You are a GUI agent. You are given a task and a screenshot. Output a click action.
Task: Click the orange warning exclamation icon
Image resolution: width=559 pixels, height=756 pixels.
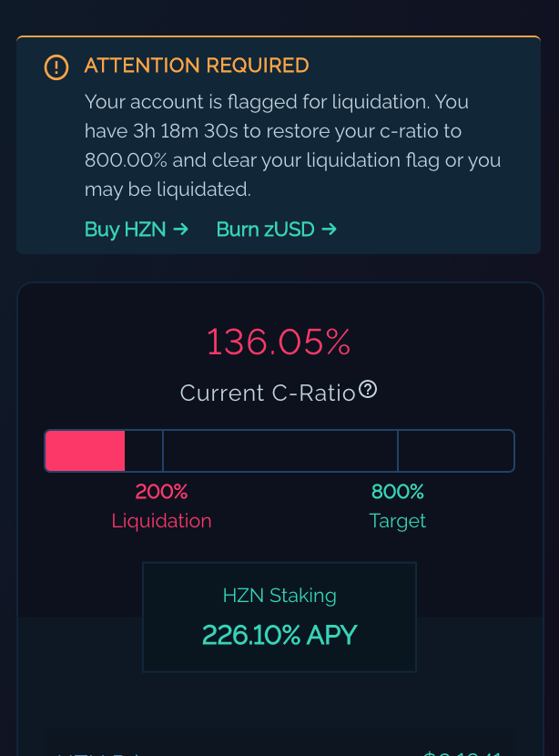coord(56,66)
